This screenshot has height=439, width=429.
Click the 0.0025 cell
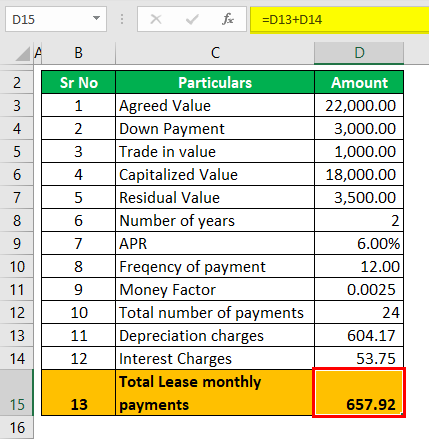coord(359,289)
